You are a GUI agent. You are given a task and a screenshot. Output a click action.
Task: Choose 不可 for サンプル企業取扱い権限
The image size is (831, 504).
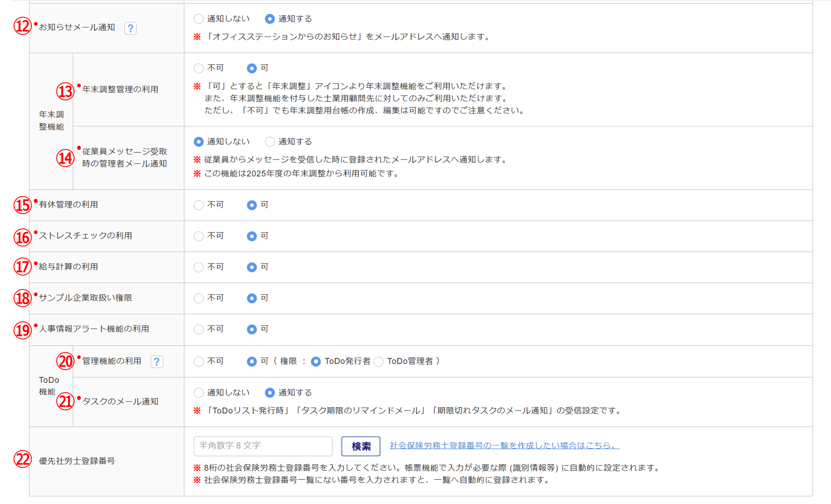pyautogui.click(x=199, y=298)
